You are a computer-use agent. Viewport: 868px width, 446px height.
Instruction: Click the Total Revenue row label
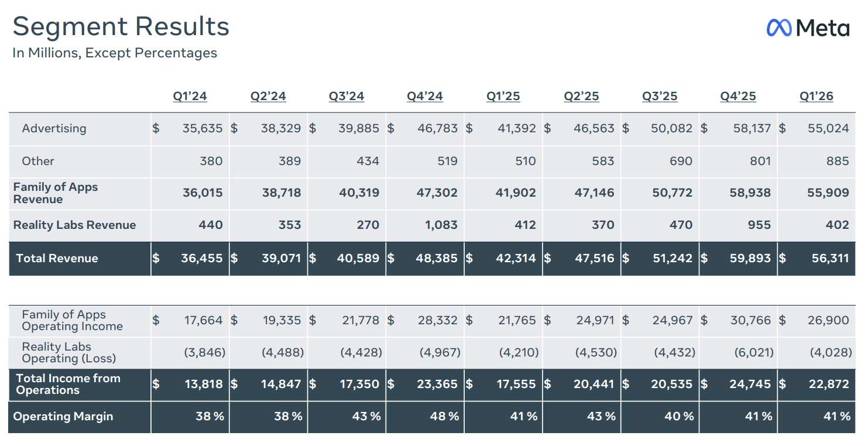click(57, 258)
